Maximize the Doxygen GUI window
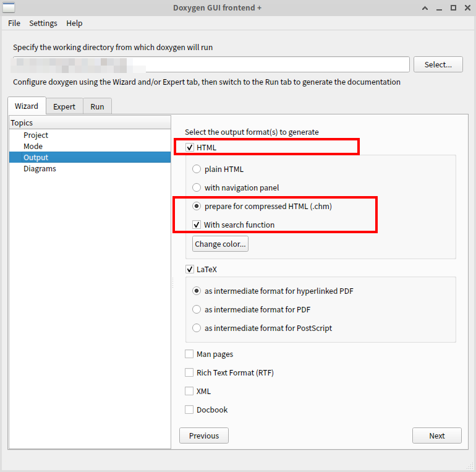The image size is (476, 472). coord(453,8)
